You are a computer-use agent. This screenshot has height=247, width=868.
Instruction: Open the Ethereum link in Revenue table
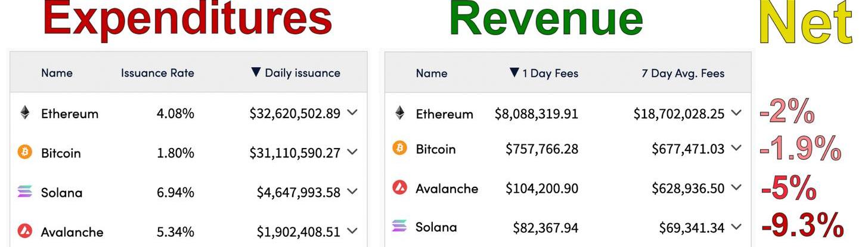pyautogui.click(x=444, y=113)
